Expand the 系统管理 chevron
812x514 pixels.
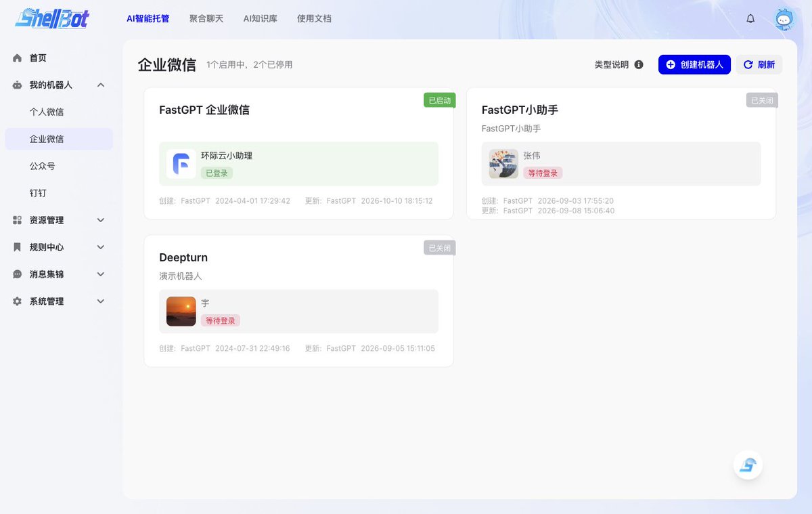(x=101, y=302)
